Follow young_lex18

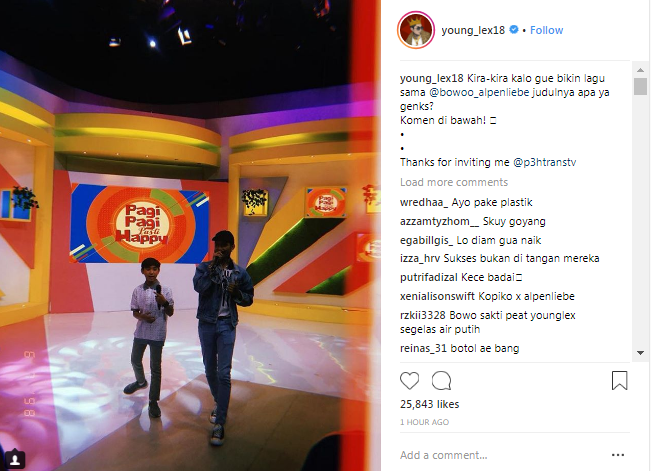[546, 30]
